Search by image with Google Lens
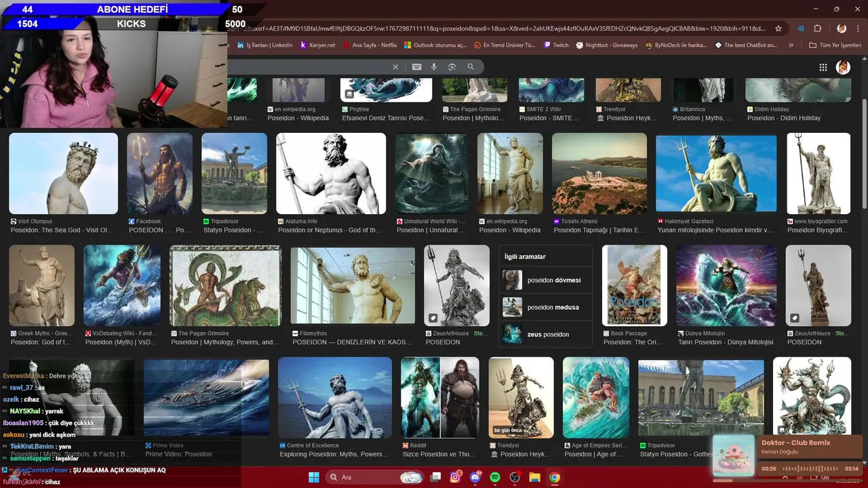The width and height of the screenshot is (868, 488). click(452, 67)
